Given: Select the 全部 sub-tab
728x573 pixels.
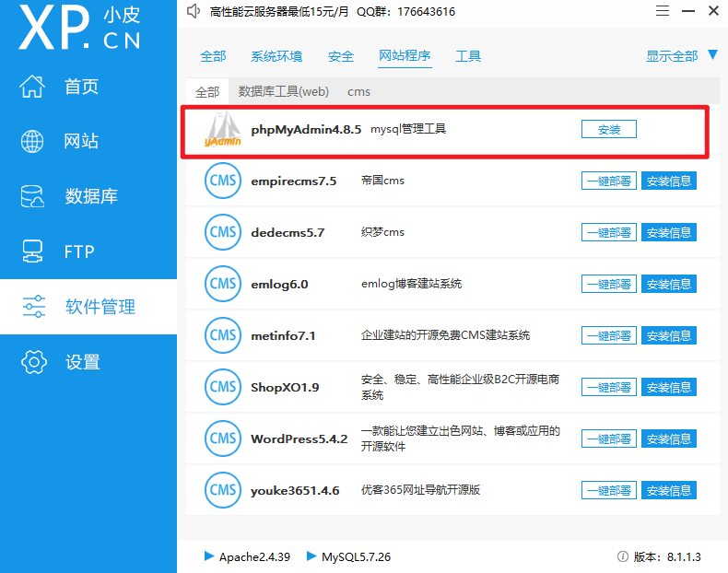Looking at the screenshot, I should pos(207,92).
